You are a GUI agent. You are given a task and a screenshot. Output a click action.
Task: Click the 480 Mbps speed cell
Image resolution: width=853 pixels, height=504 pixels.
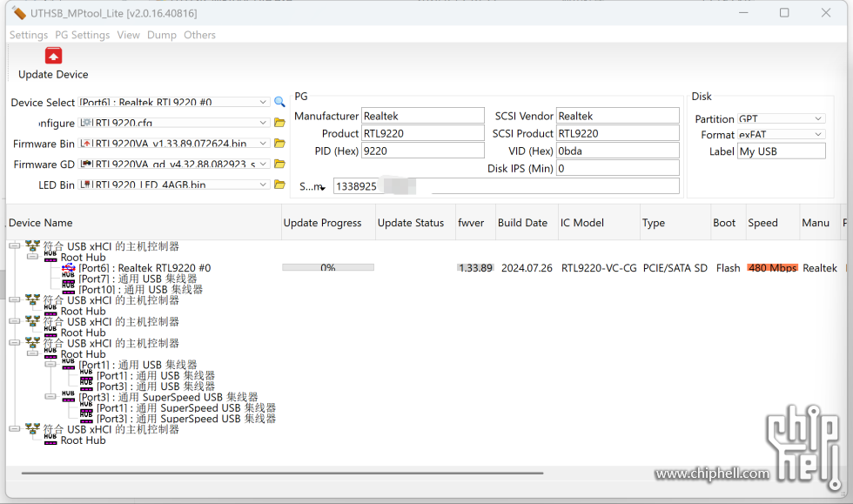point(773,268)
